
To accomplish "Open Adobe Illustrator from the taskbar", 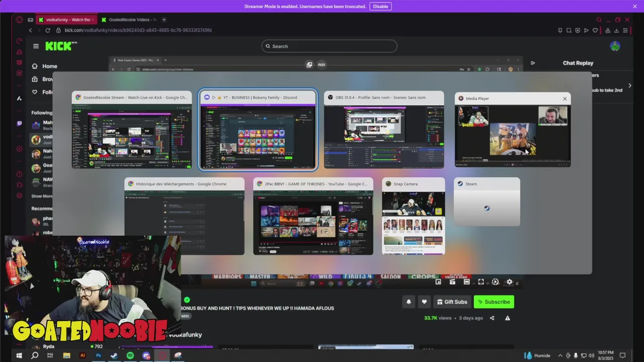I will pyautogui.click(x=83, y=355).
